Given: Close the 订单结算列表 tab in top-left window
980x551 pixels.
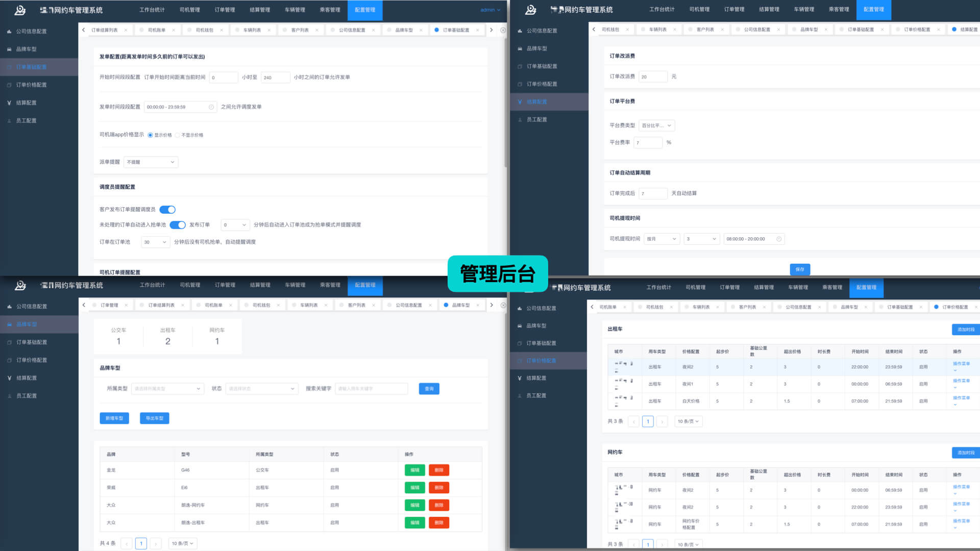Looking at the screenshot, I should pyautogui.click(x=126, y=30).
